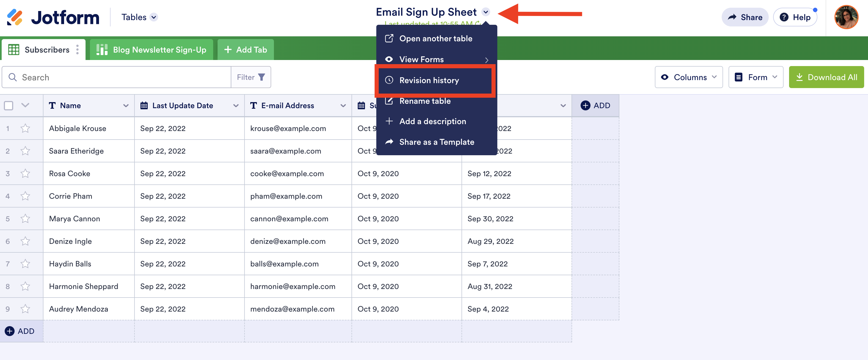Star the Rosa Cooke row

(25, 174)
